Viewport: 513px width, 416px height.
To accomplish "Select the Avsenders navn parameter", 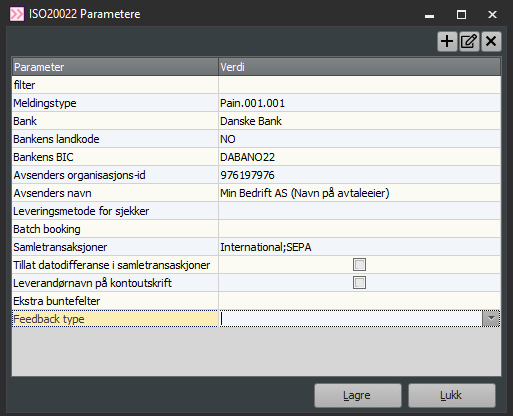I will coord(115,193).
